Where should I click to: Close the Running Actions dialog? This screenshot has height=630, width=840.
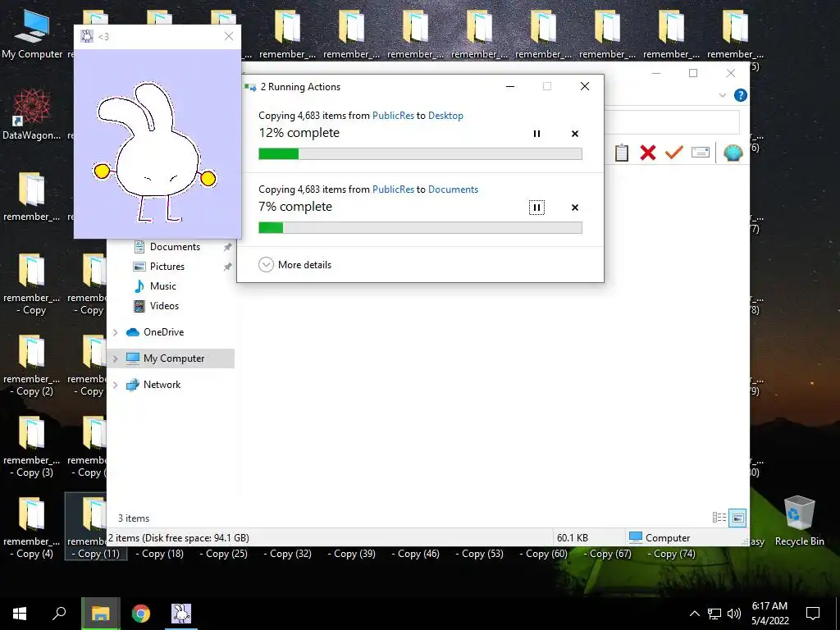pos(585,87)
